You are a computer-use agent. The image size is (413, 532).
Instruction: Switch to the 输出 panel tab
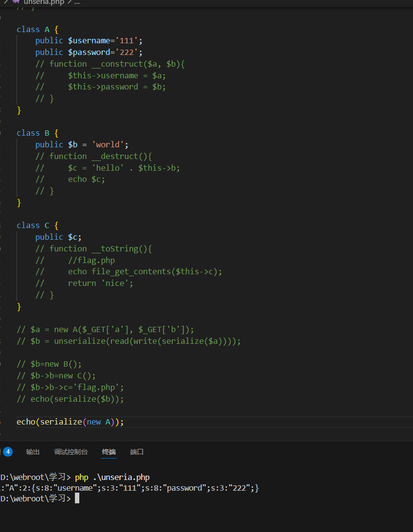click(x=33, y=452)
